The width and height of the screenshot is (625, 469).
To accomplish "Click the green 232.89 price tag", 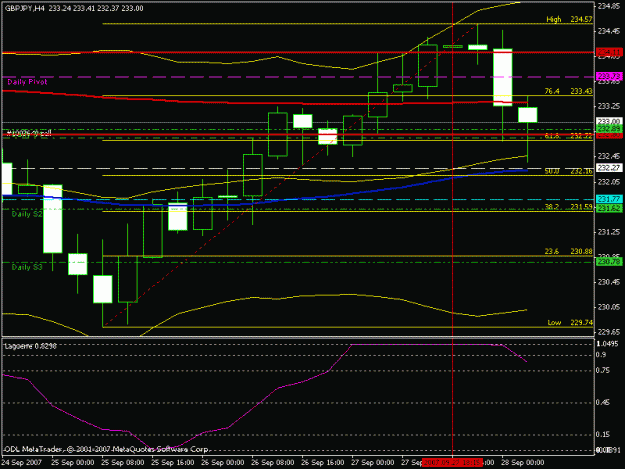I will (609, 129).
